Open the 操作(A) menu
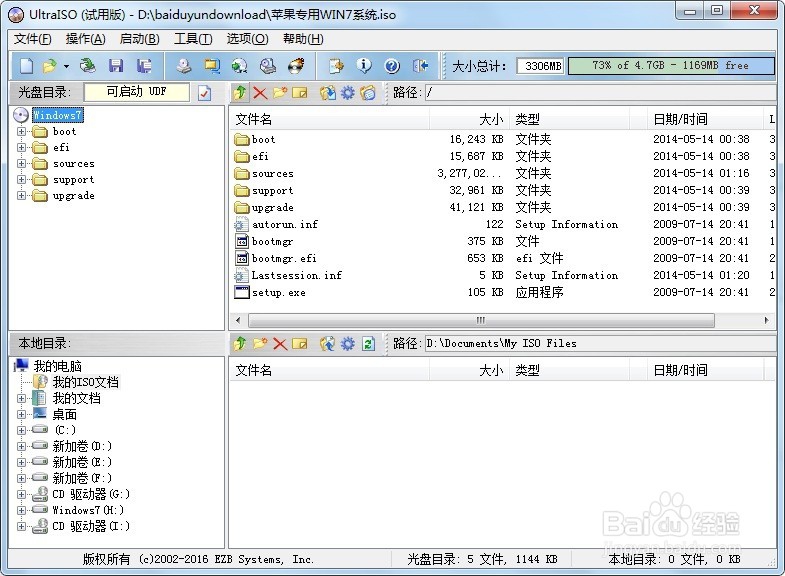 86,39
